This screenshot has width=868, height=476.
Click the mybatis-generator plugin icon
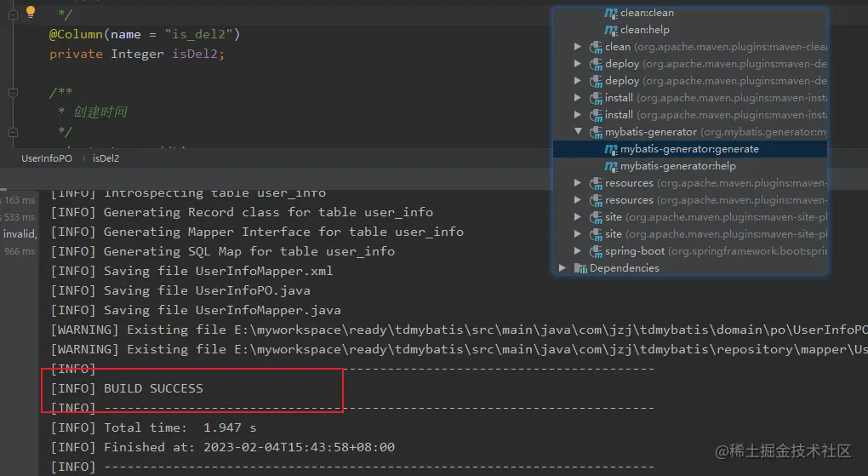(596, 132)
